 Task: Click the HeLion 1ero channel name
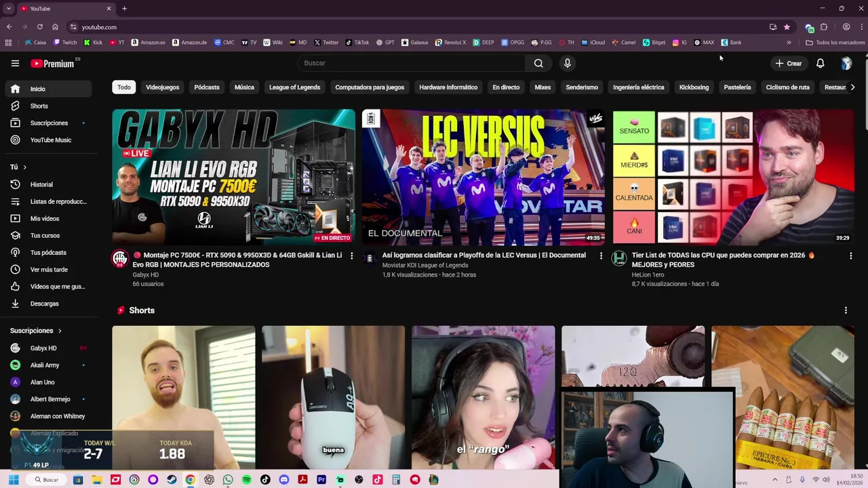click(x=648, y=274)
